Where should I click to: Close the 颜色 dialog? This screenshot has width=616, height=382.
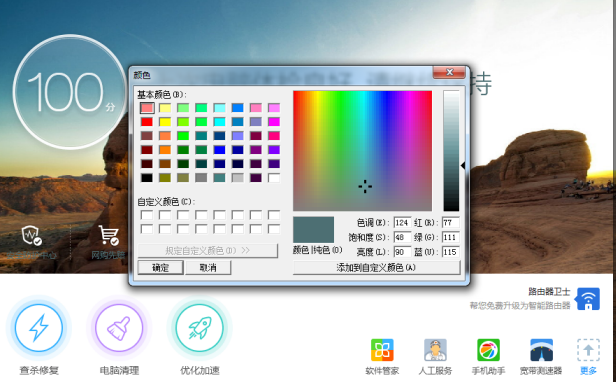449,72
